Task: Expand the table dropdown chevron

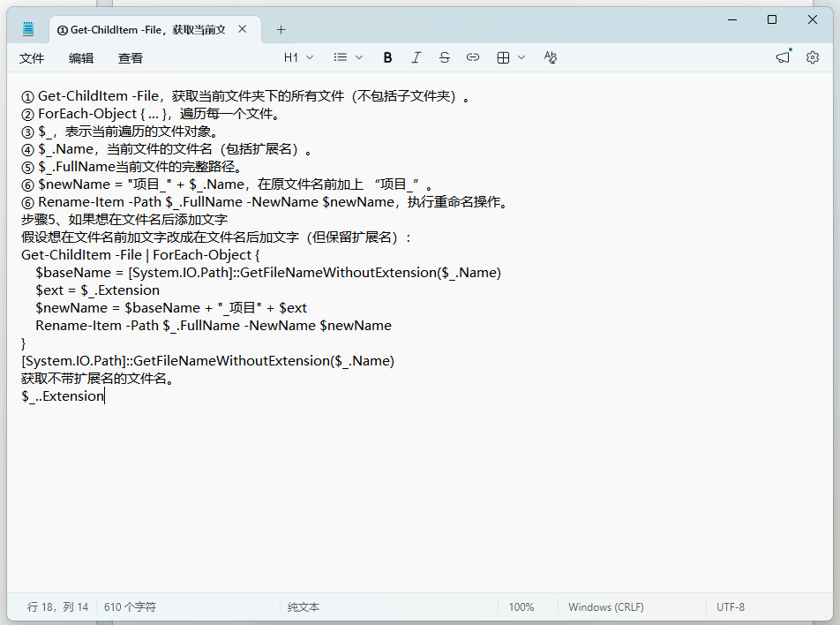Action: [521, 57]
